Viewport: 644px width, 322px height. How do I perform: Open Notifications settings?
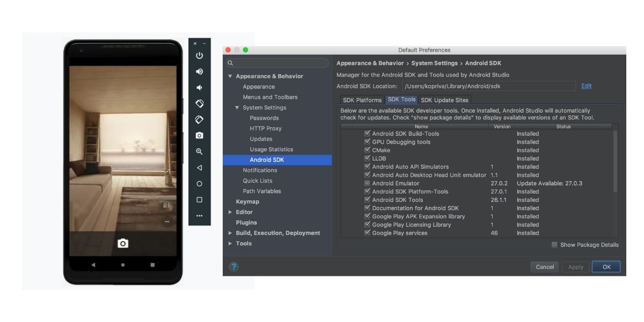pyautogui.click(x=260, y=171)
